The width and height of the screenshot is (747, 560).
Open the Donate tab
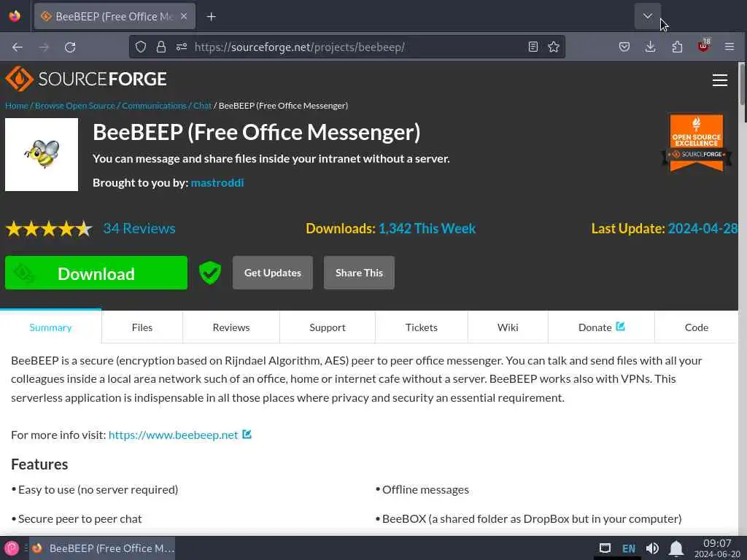(601, 327)
